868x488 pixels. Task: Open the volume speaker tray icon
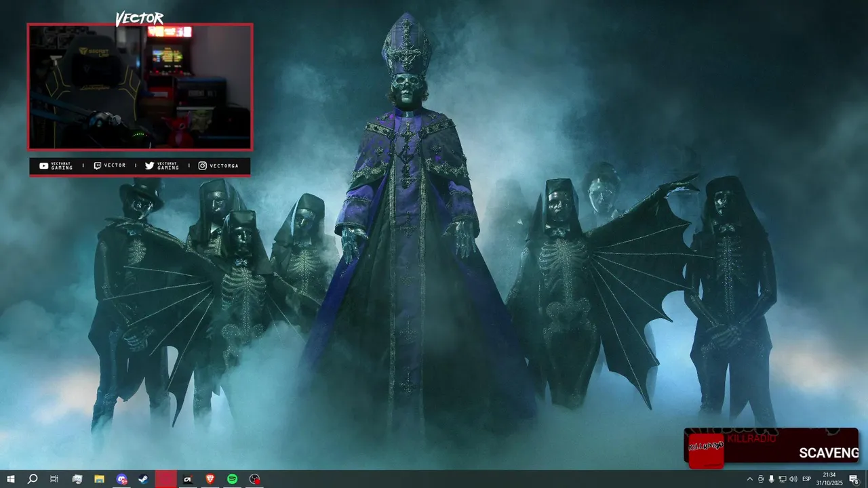[793, 479]
